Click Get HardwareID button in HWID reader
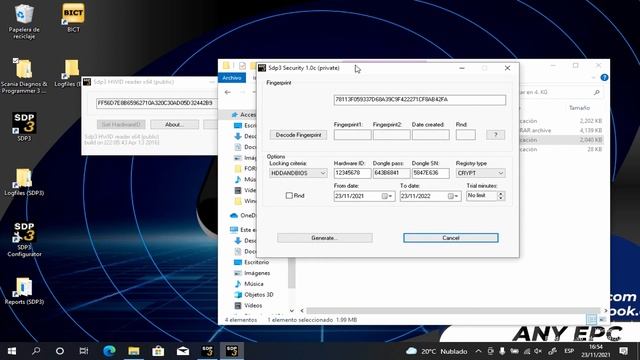 (x=121, y=124)
